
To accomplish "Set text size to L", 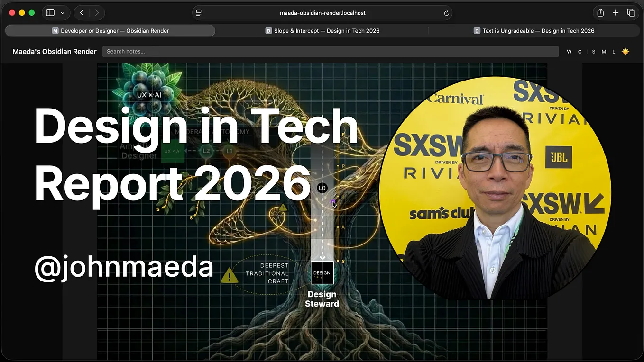I will (x=614, y=52).
